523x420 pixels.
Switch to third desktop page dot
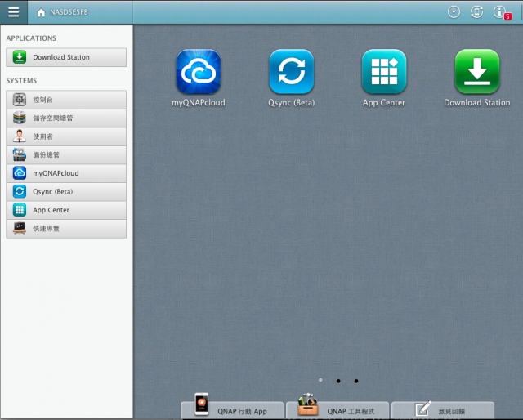(x=356, y=381)
